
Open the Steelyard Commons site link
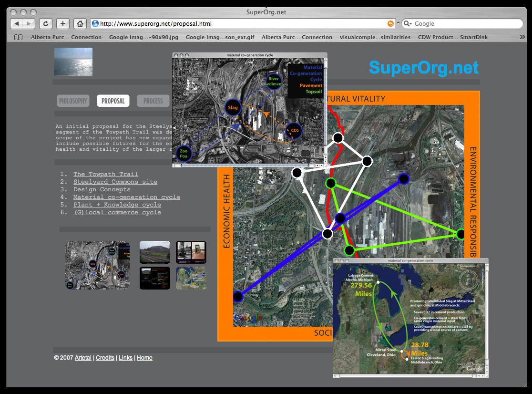[115, 182]
